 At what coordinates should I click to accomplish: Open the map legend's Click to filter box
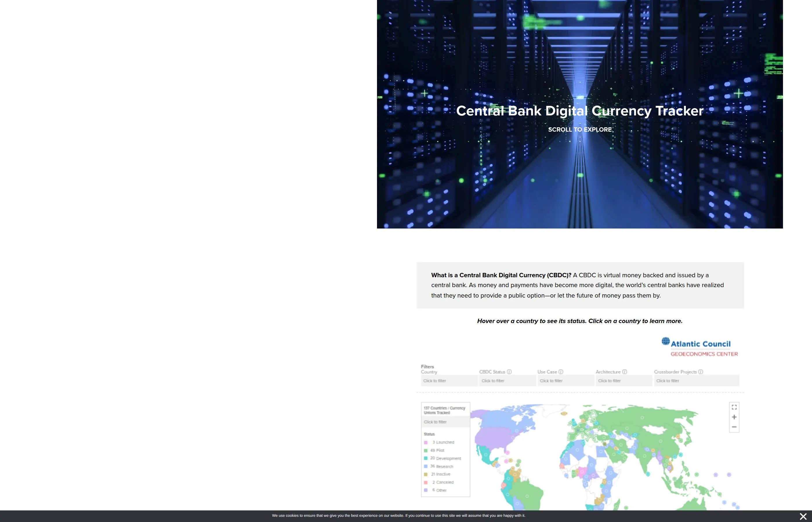446,422
